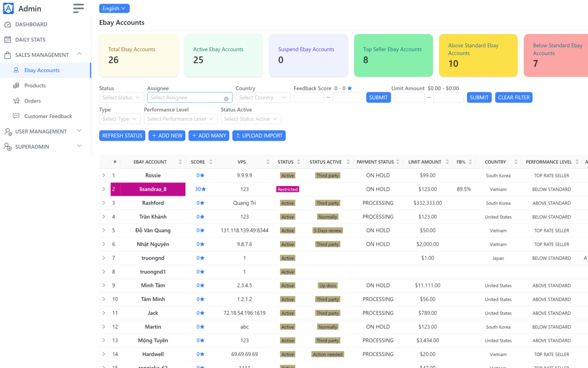Image resolution: width=588 pixels, height=368 pixels.
Task: Click the Action needed tag for Hardwell
Action: (328, 354)
